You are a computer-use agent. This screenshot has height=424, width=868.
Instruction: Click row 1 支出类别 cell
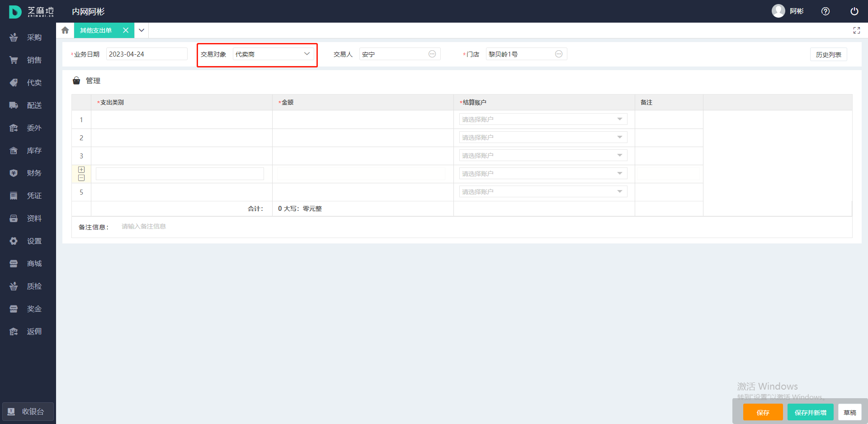click(x=182, y=119)
